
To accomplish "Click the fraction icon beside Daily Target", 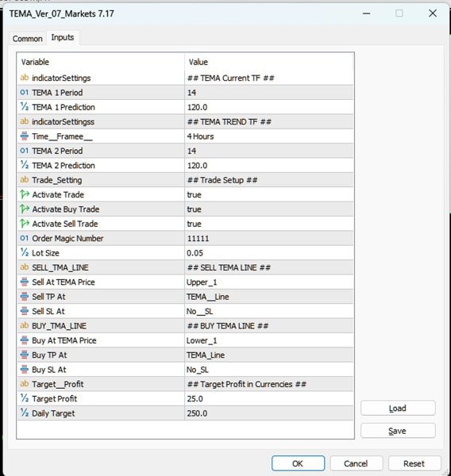I will click(25, 413).
